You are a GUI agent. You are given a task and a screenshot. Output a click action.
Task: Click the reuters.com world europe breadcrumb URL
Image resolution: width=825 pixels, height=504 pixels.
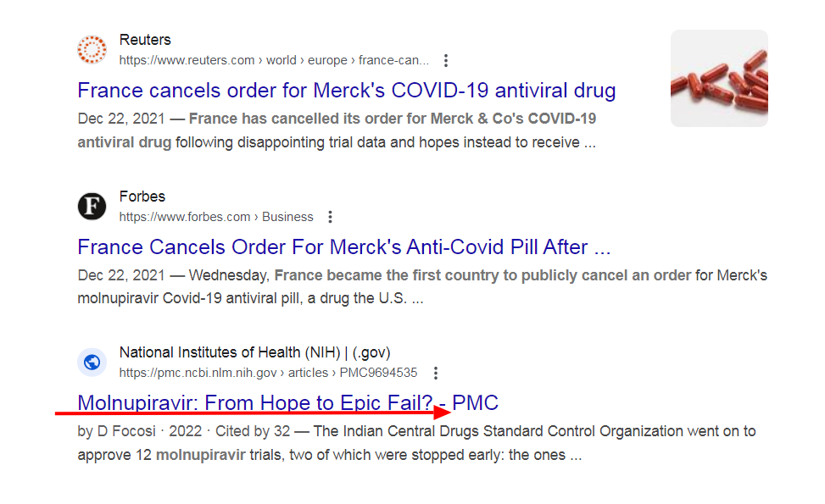click(274, 60)
